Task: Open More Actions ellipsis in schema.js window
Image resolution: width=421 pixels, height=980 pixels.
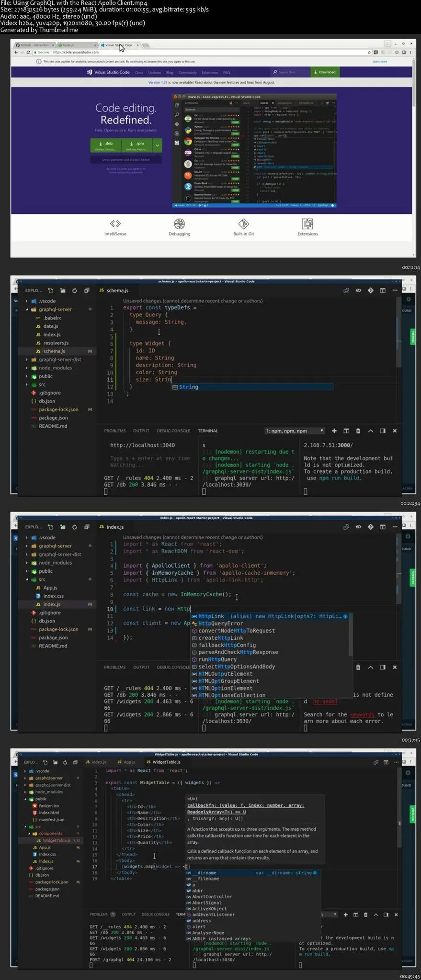Action: pyautogui.click(x=395, y=290)
